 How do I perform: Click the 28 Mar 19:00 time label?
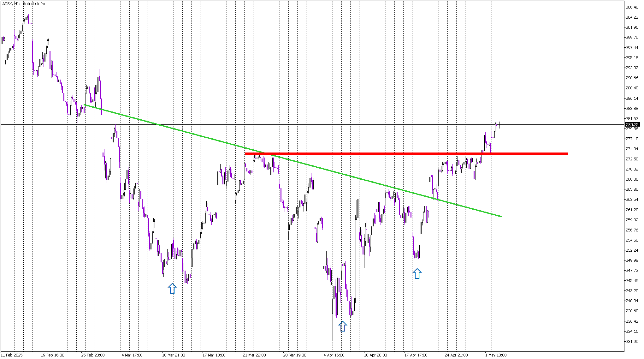pyautogui.click(x=295, y=355)
